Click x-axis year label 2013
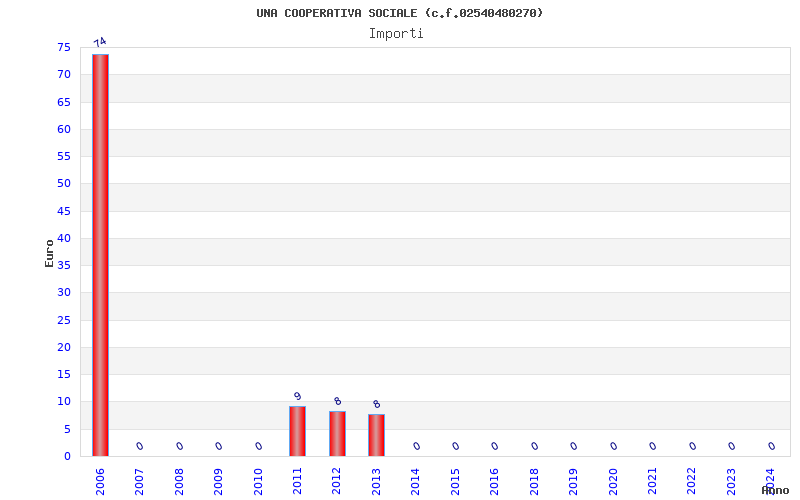 377,482
